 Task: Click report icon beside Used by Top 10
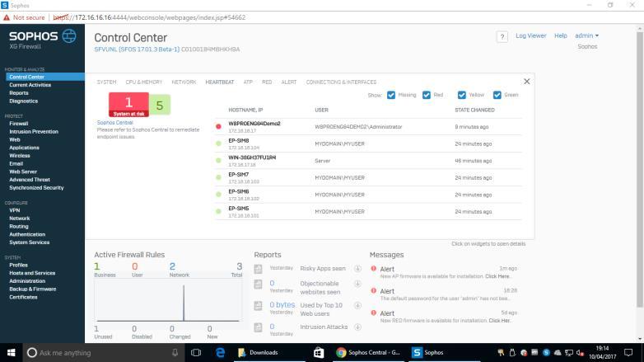(x=258, y=306)
